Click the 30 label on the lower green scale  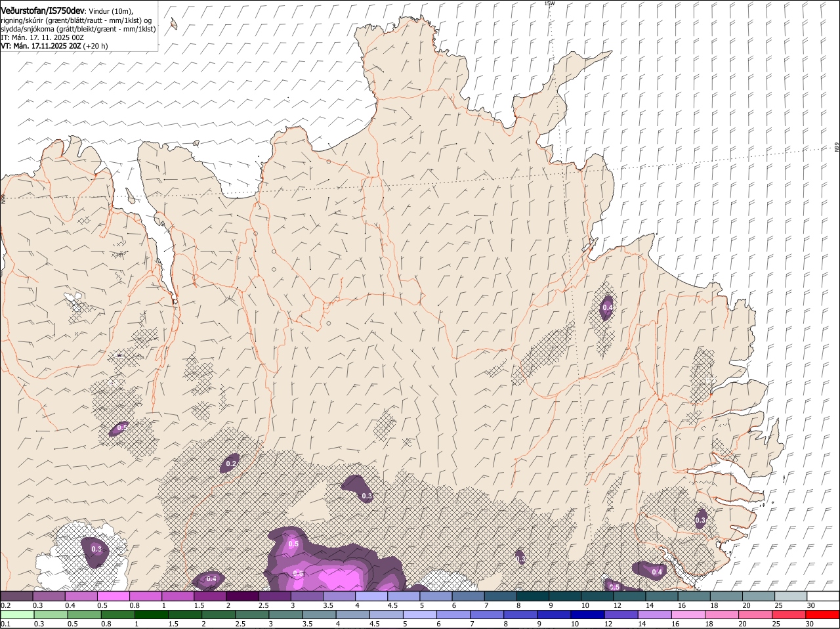[809, 624]
